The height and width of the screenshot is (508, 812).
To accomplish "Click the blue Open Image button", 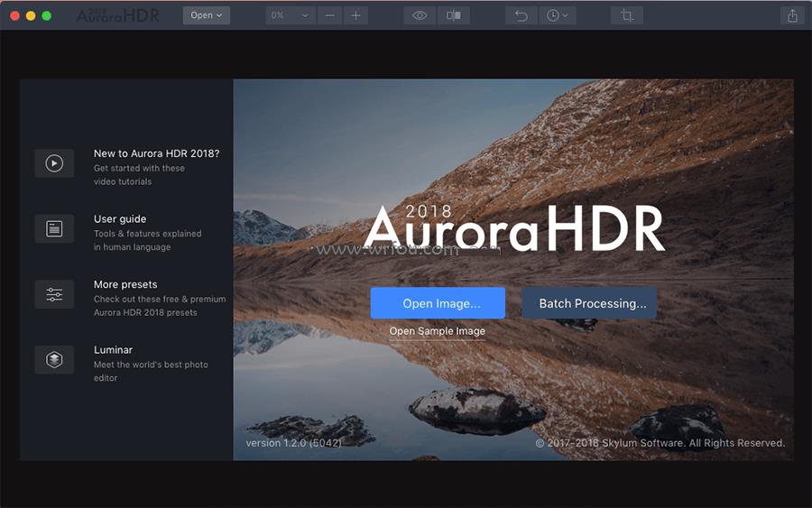I will click(438, 303).
